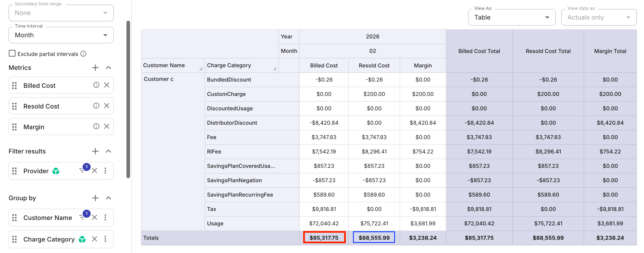Add a new metric with the plus icon
This screenshot has width=644, height=253.
95,67
